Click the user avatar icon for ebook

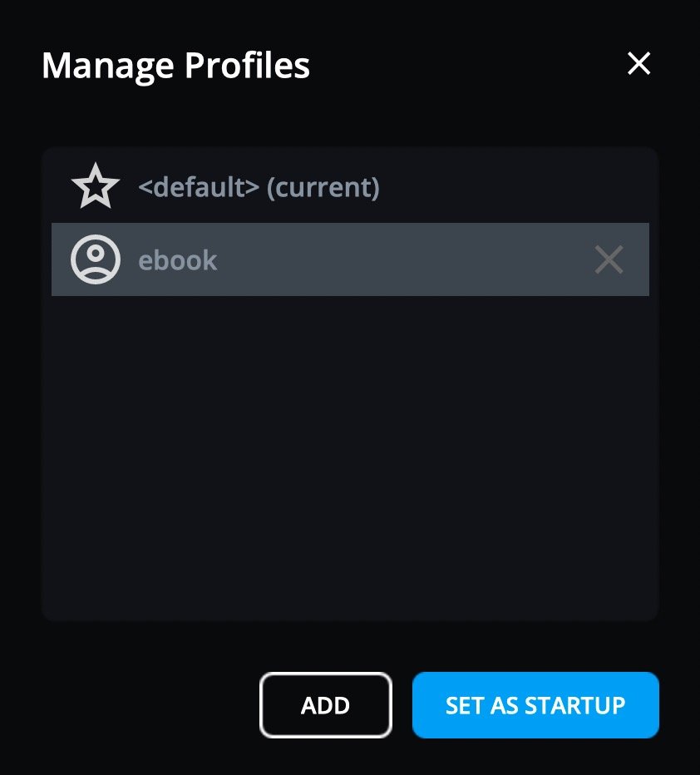[96, 260]
